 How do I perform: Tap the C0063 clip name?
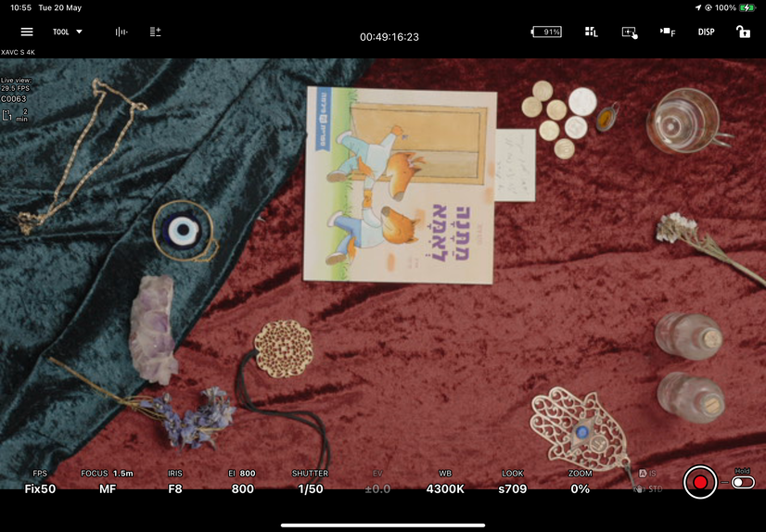pyautogui.click(x=14, y=99)
